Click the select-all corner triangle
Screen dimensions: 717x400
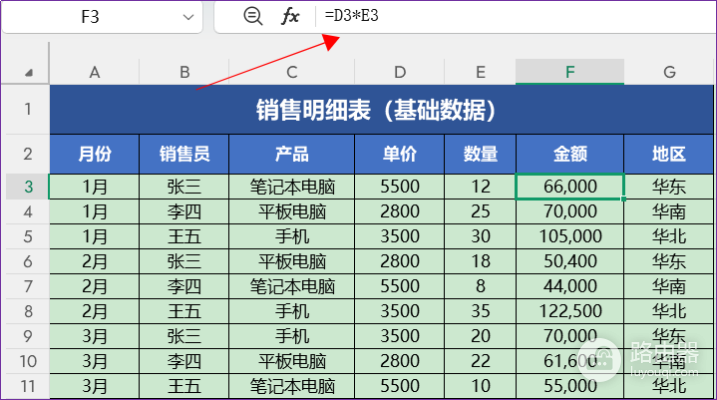point(28,72)
